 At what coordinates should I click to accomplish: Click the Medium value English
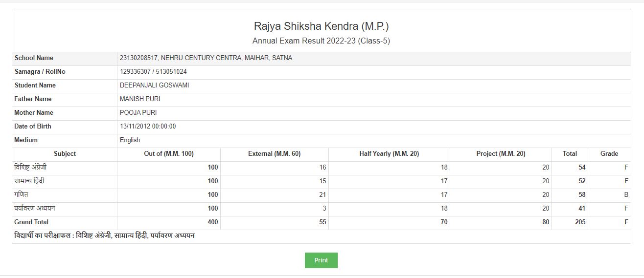click(130, 140)
